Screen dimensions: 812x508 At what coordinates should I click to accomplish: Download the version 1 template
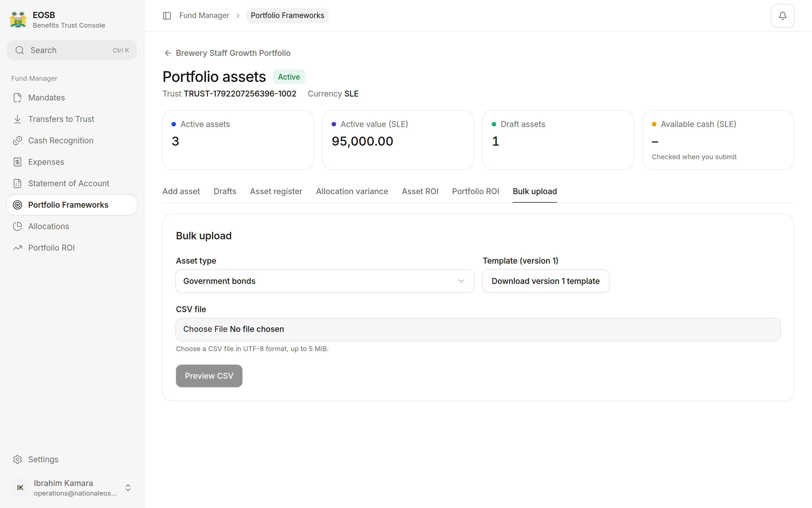[x=546, y=281]
